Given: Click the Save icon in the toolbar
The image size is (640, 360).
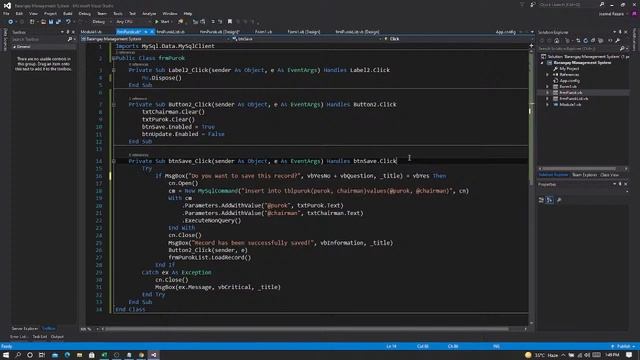Looking at the screenshot, I should coord(51,22).
